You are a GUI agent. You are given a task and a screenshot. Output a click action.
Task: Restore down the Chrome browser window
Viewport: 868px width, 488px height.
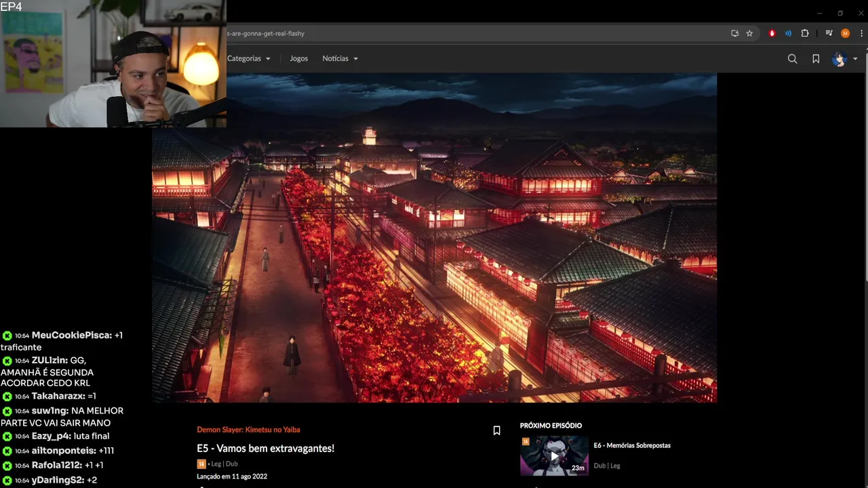[x=840, y=13]
